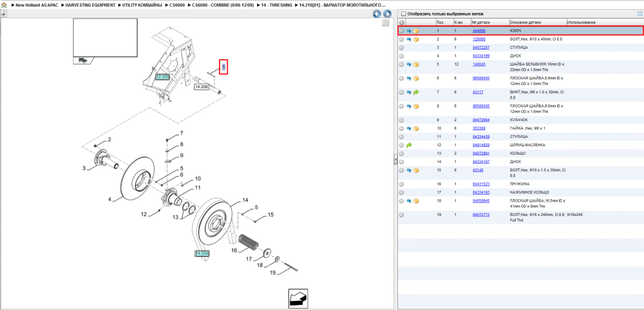Click the small square button below navigation arrows
The height and width of the screenshot is (310, 644).
click(385, 23)
